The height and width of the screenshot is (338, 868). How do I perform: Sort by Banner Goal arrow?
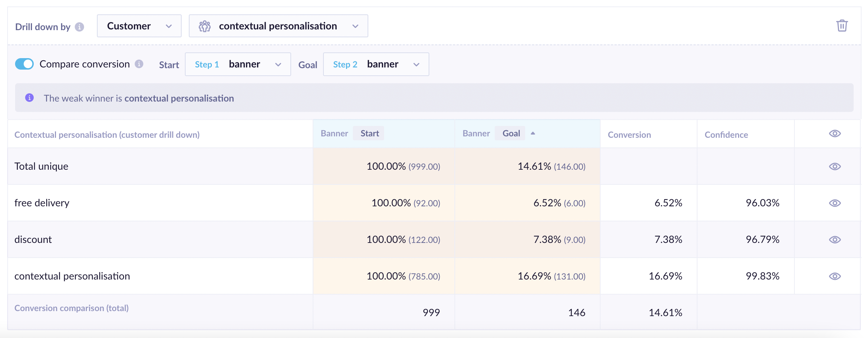pos(533,133)
